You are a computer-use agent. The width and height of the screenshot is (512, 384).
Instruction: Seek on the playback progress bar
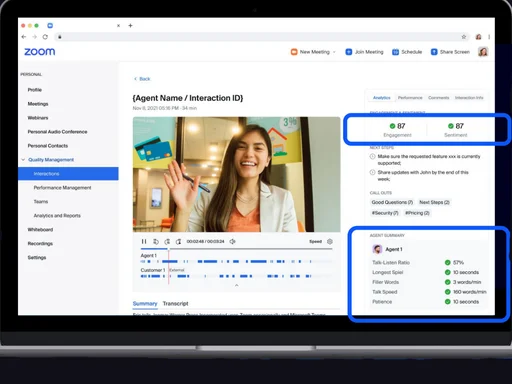point(236,249)
